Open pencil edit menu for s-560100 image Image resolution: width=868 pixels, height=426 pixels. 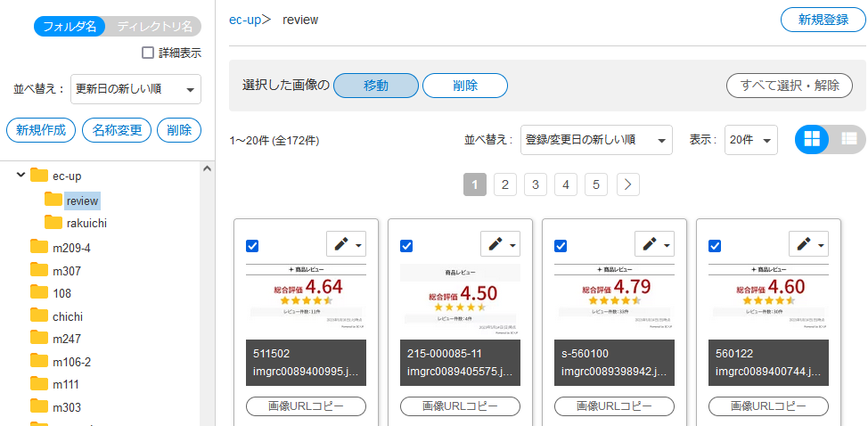654,244
